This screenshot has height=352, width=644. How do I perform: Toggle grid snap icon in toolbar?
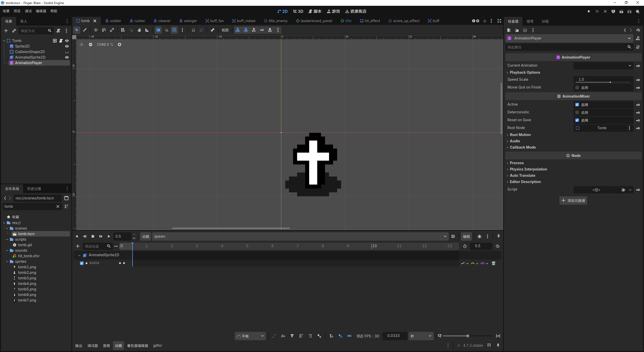click(174, 30)
